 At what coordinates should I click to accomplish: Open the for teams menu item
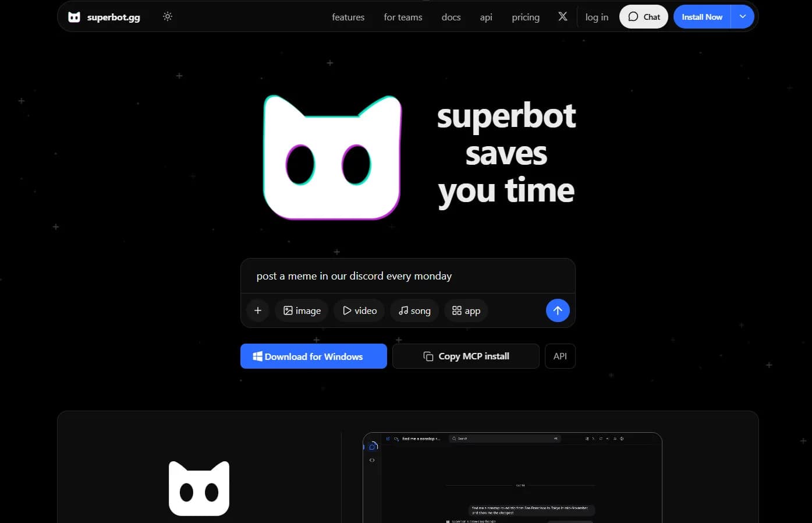403,17
